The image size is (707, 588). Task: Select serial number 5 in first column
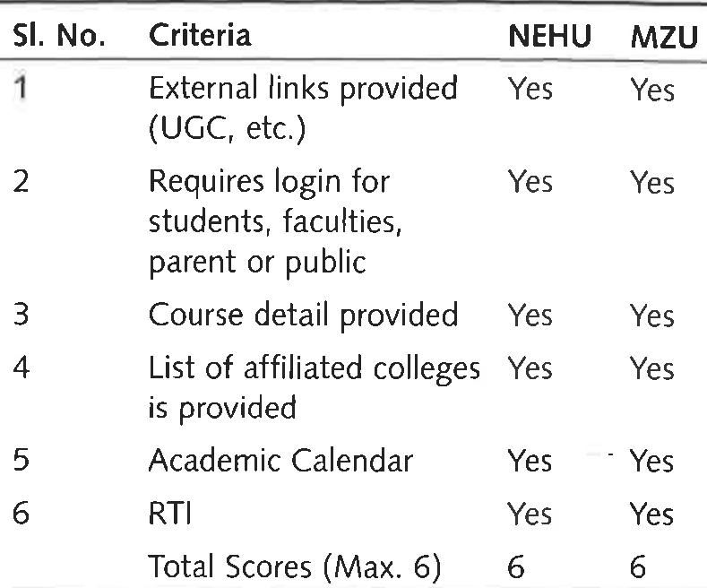[22, 462]
